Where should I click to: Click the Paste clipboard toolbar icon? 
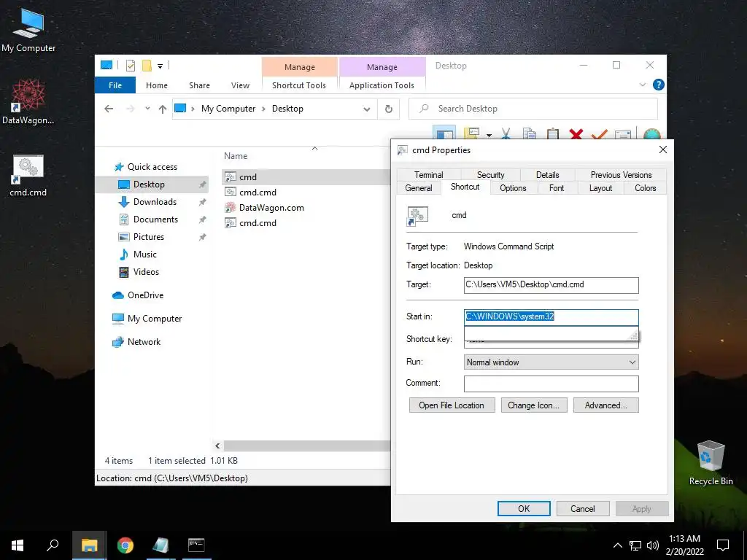[553, 134]
